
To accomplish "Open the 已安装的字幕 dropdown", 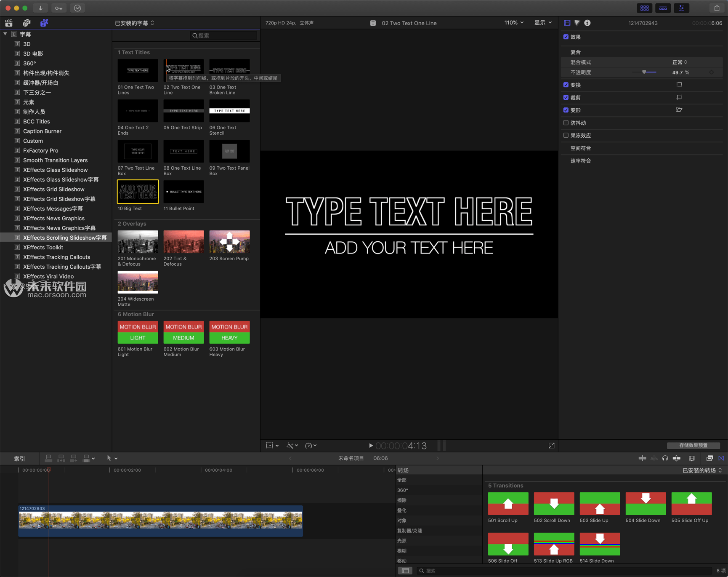I will pos(135,23).
